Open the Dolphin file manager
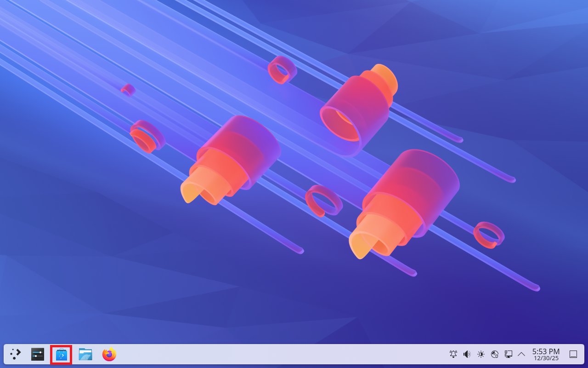The height and width of the screenshot is (368, 588). coord(85,354)
